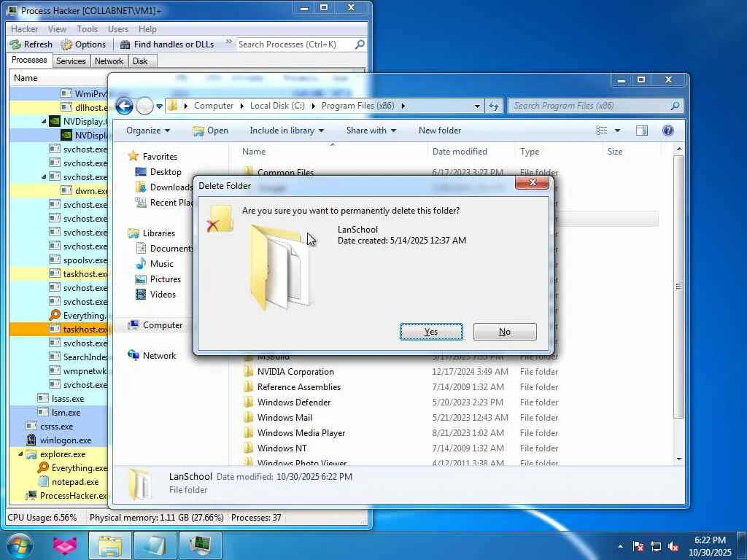Viewport: 747px width, 560px height.
Task: Click New folder in Explorer toolbar
Action: click(x=440, y=131)
